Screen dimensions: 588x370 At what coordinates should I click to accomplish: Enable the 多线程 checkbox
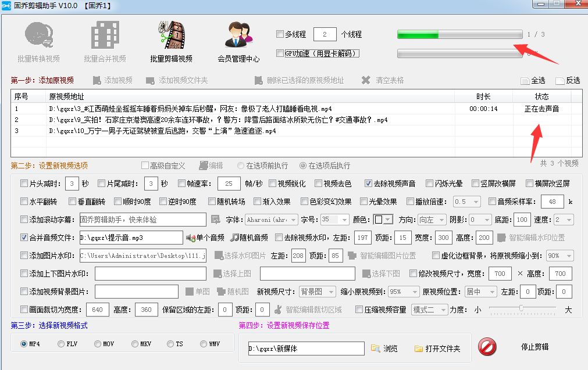[280, 34]
